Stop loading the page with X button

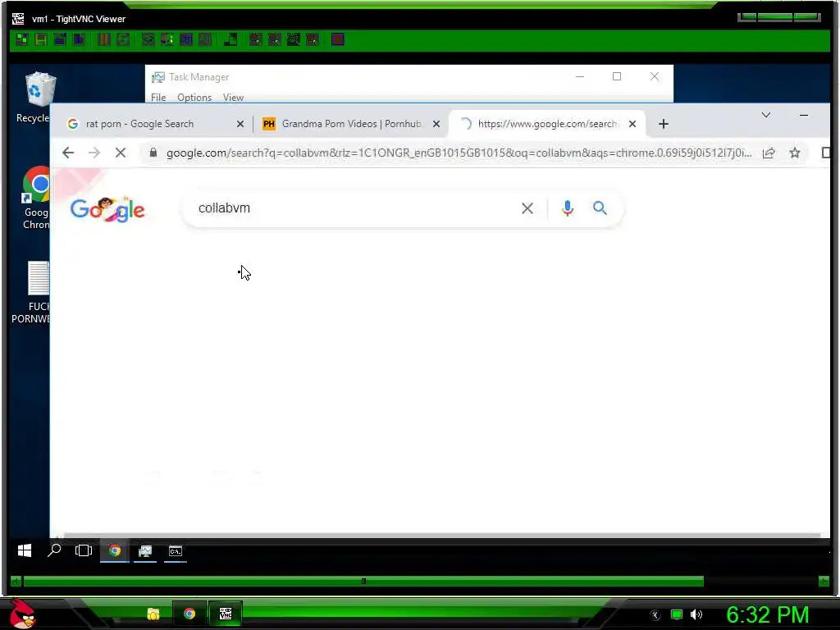121,153
